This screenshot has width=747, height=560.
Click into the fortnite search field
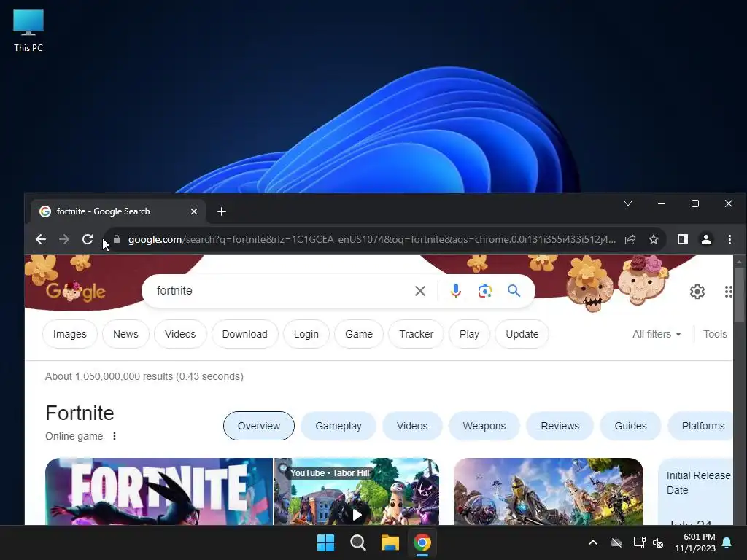tap(281, 290)
